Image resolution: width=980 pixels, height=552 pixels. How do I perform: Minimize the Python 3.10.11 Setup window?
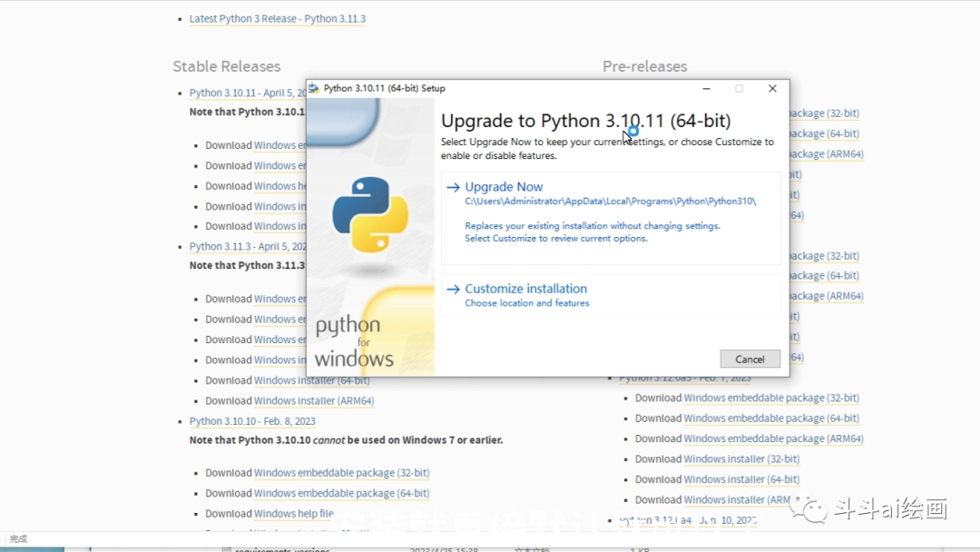[706, 88]
